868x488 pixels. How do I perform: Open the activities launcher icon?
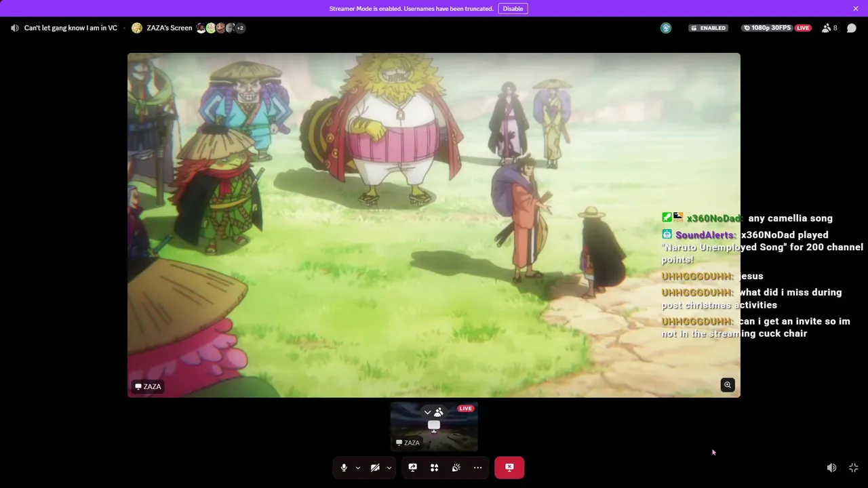(434, 468)
